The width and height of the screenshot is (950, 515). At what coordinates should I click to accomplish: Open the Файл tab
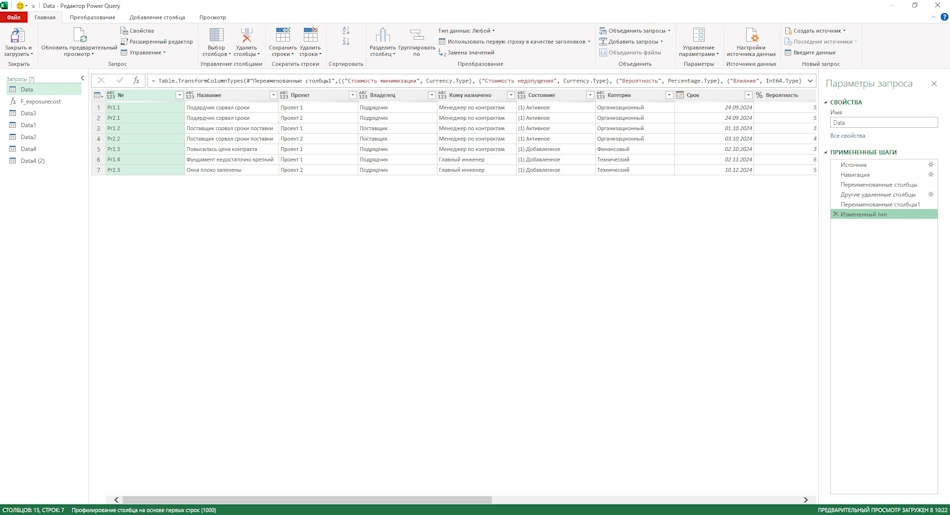pos(13,17)
